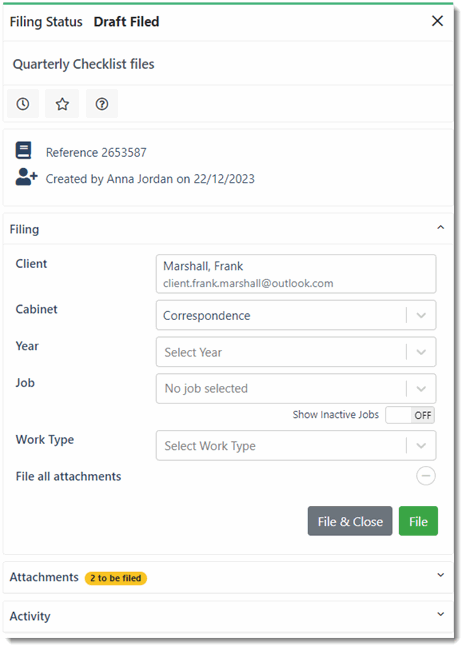Expand the Activity section
The height and width of the screenshot is (650, 466).
click(x=441, y=614)
